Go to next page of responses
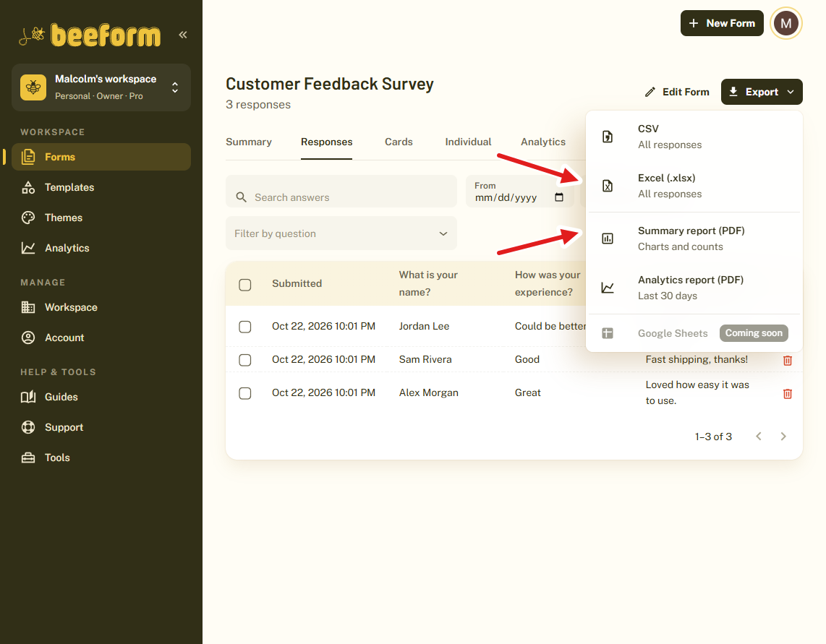The width and height of the screenshot is (826, 644). (x=783, y=437)
